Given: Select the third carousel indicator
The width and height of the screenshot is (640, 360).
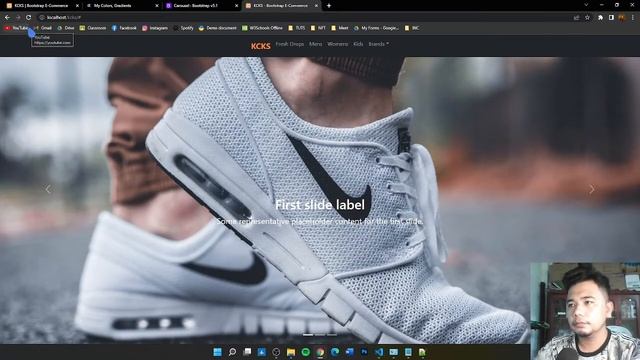Looking at the screenshot, I should coord(332,335).
